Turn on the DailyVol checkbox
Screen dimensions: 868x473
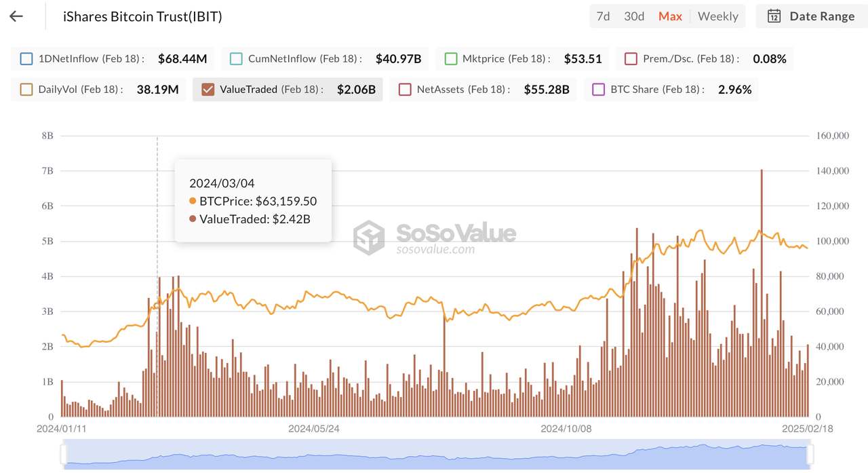coord(26,90)
